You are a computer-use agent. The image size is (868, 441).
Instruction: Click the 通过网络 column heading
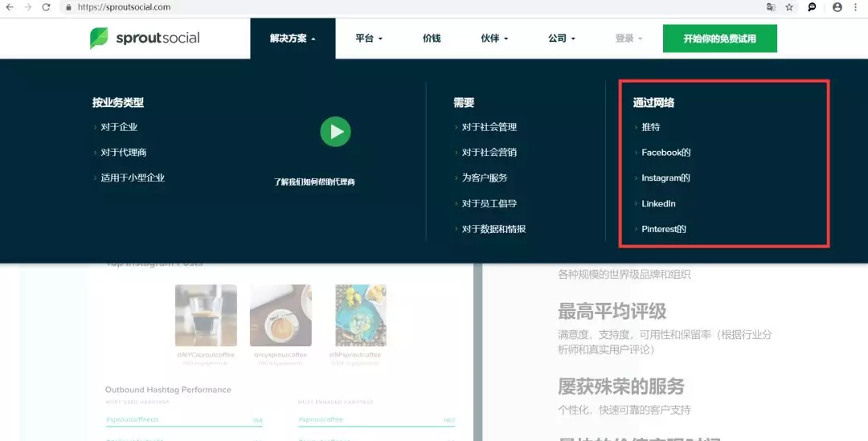(653, 102)
